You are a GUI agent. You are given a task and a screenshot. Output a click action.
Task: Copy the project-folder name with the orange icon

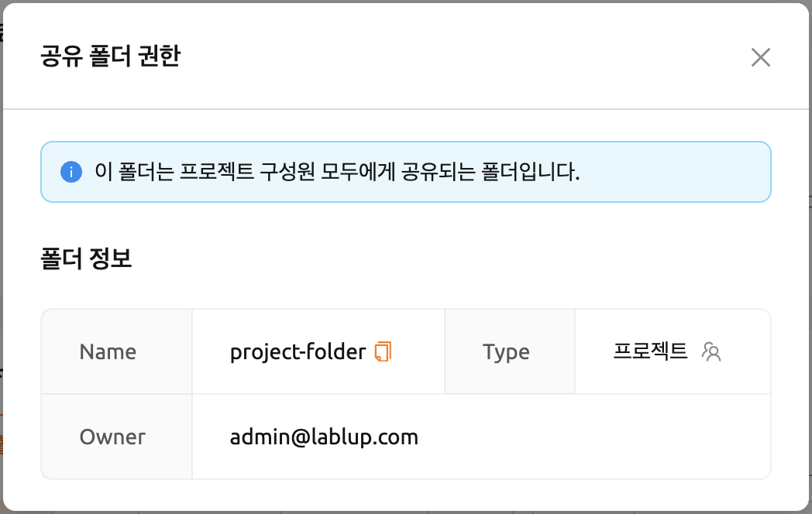pos(383,351)
